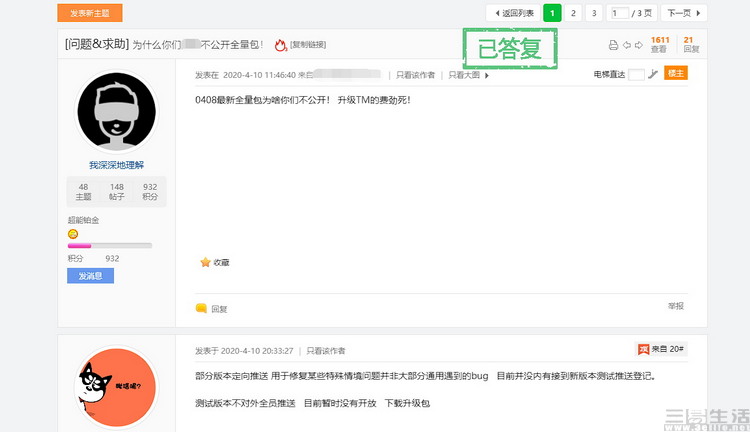Click the flame hot-topic icon beside title
750x432 pixels.
[x=280, y=45]
